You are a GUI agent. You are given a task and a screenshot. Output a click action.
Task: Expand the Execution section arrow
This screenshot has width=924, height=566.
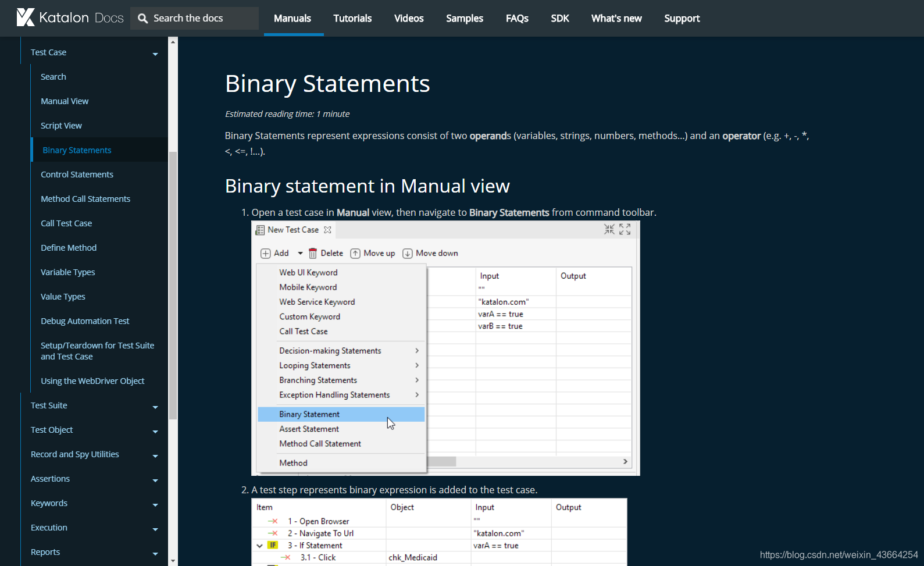(x=155, y=529)
